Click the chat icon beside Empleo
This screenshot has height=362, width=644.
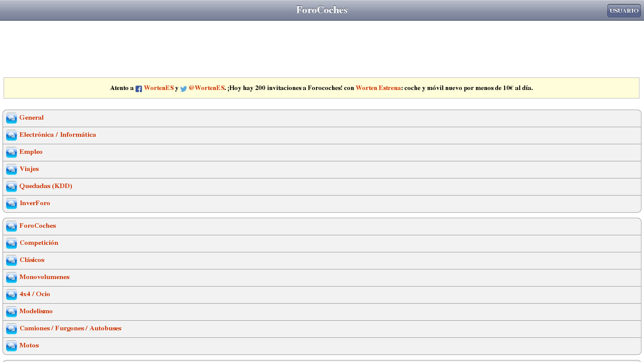[12, 153]
